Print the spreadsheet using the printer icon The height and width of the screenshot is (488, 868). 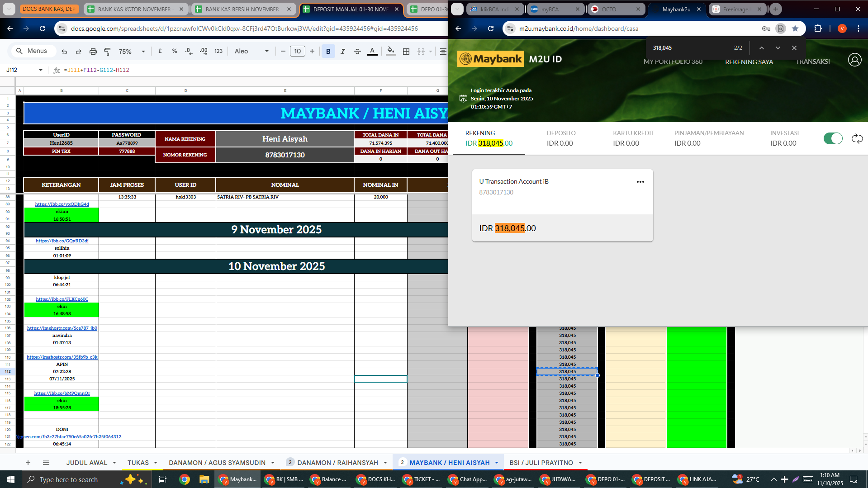pyautogui.click(x=93, y=52)
